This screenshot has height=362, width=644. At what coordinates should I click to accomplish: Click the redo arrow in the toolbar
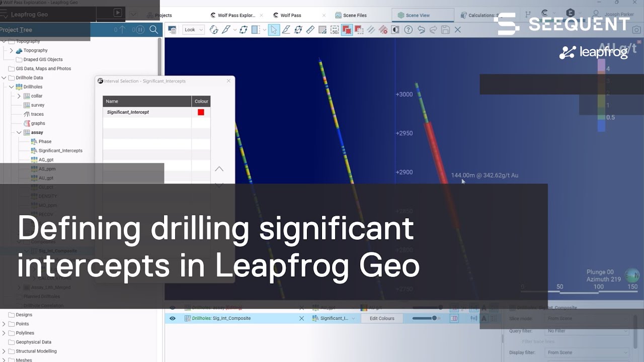[x=433, y=30]
